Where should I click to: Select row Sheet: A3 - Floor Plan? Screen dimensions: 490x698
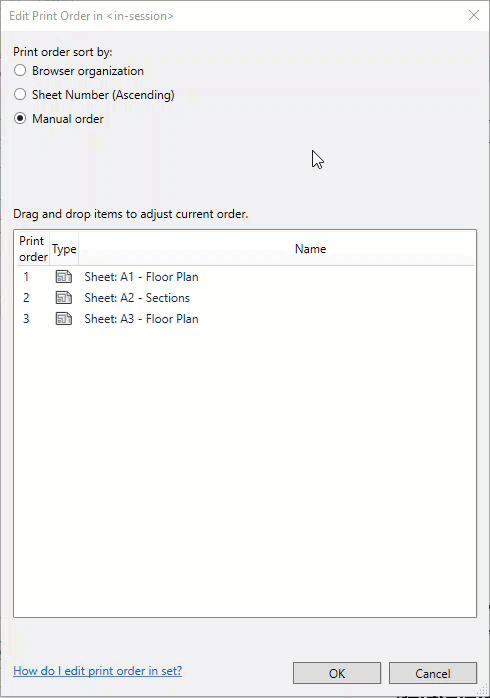pyautogui.click(x=245, y=318)
